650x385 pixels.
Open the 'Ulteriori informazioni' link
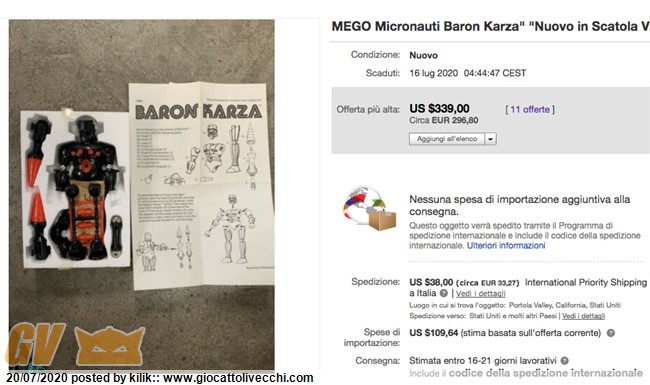tap(506, 245)
